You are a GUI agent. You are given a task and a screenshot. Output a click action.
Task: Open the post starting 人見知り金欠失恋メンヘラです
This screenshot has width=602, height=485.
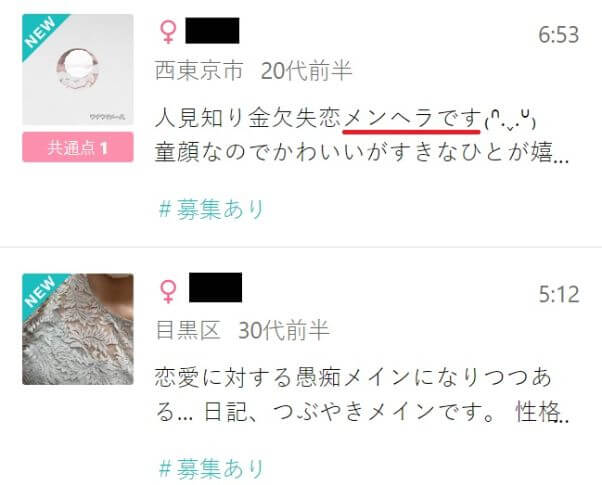coord(346,118)
